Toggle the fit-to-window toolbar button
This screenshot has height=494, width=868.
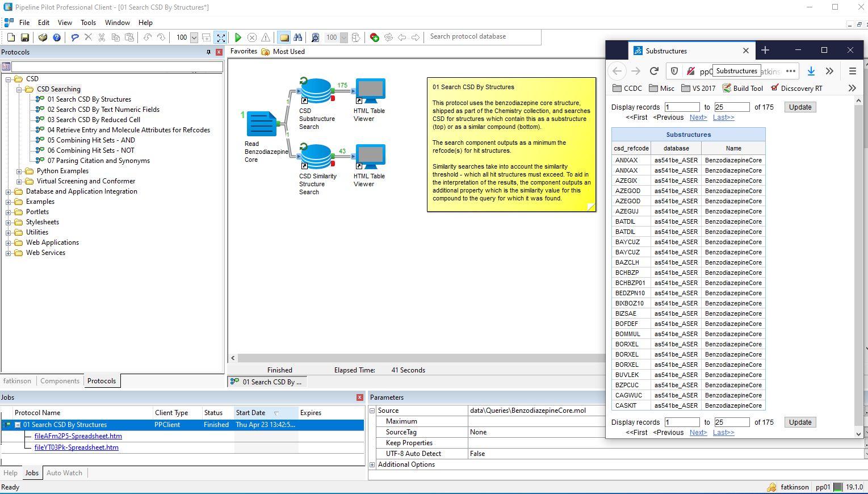[x=221, y=37]
